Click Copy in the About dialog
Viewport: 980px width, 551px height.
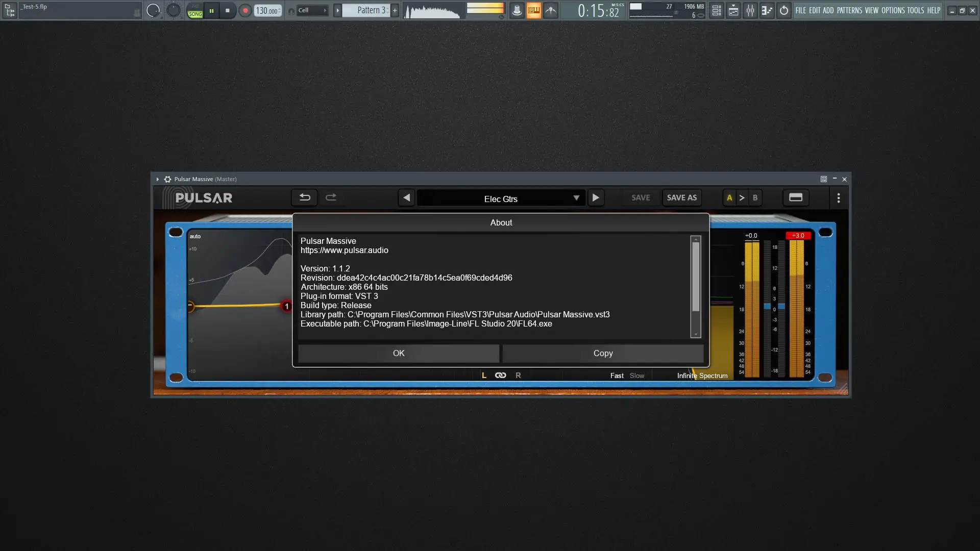coord(603,353)
